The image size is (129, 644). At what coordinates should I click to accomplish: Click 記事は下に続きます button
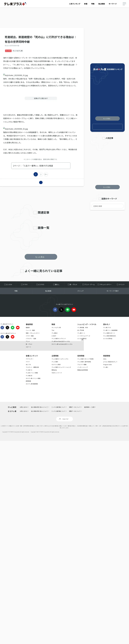click(41, 98)
